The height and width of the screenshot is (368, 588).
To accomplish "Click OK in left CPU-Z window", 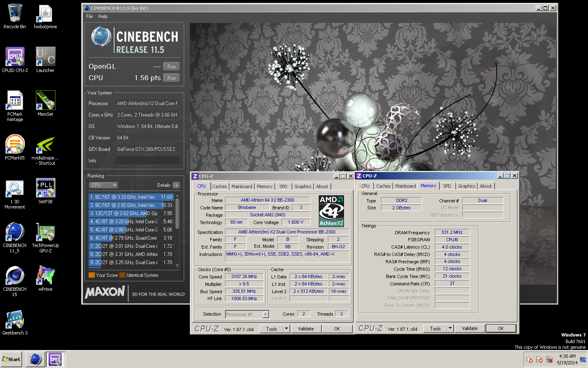I will pyautogui.click(x=337, y=329).
